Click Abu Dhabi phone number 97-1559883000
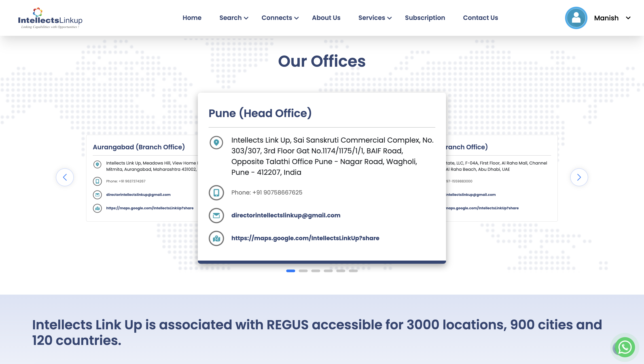 point(459,181)
